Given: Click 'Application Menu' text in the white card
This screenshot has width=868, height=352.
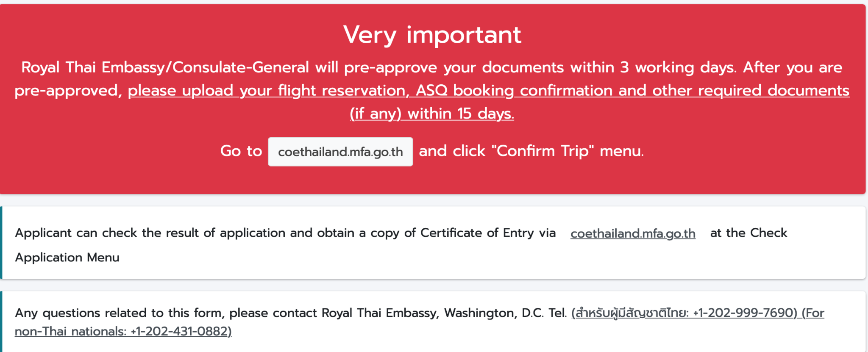Looking at the screenshot, I should [x=67, y=258].
